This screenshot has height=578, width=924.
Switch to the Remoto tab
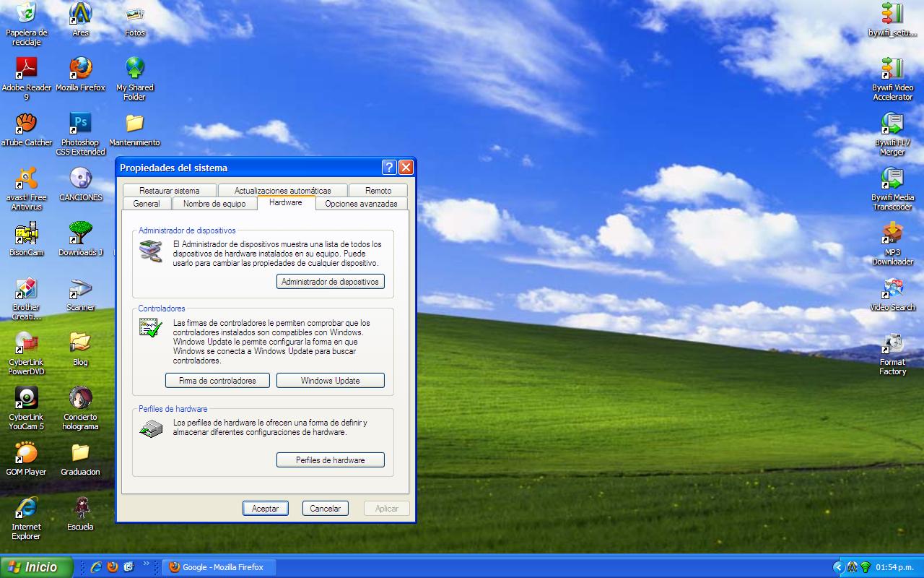(x=378, y=191)
